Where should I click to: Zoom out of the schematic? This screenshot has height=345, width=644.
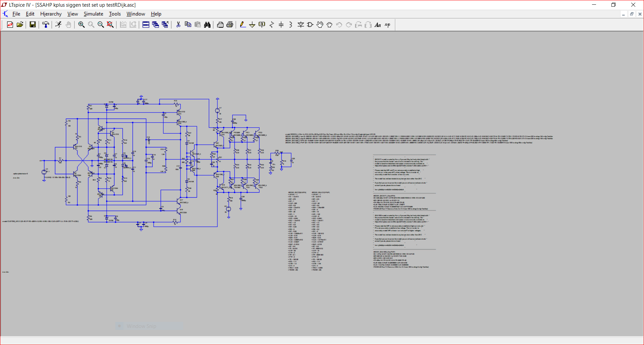[101, 25]
